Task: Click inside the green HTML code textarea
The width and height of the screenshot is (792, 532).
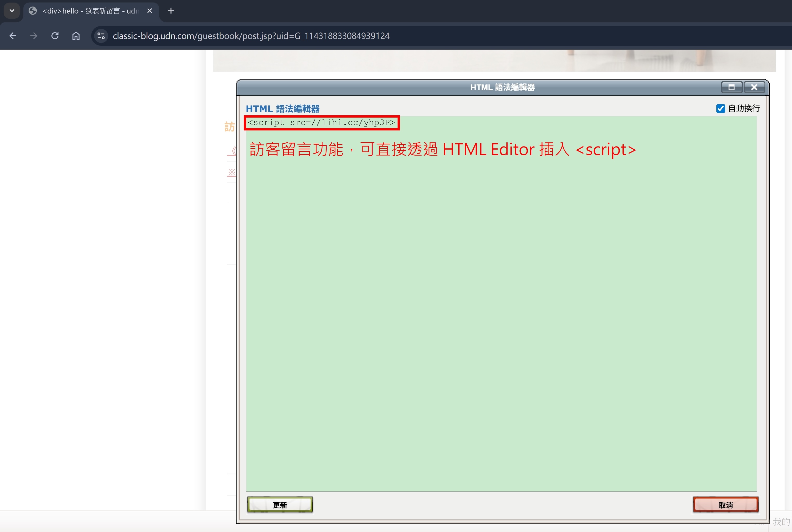Action: (x=501, y=304)
